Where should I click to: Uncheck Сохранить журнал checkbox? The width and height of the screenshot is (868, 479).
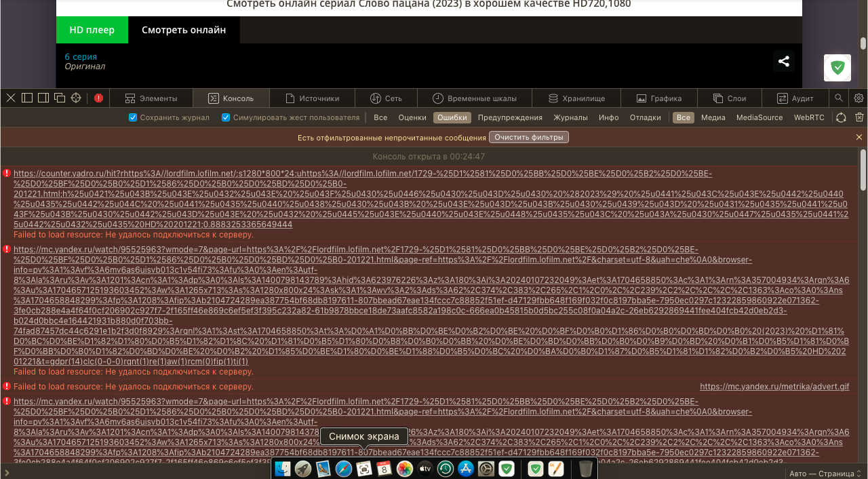pyautogui.click(x=133, y=117)
